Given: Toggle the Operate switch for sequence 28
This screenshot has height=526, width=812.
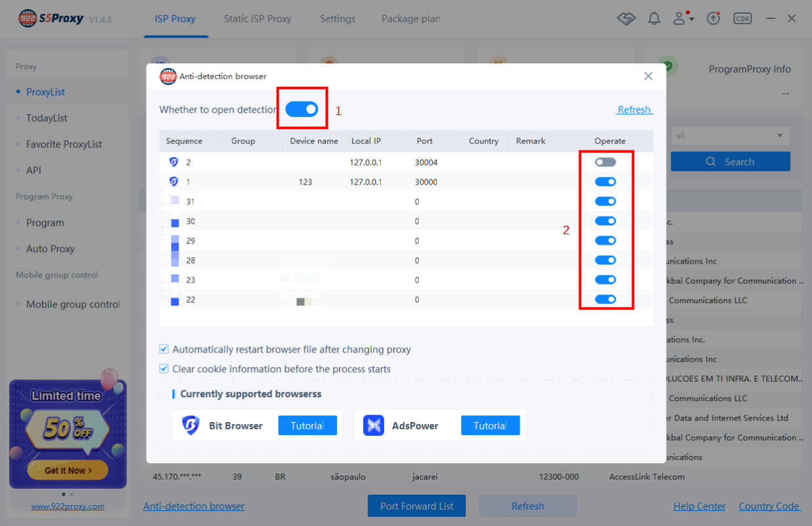Looking at the screenshot, I should [x=605, y=260].
